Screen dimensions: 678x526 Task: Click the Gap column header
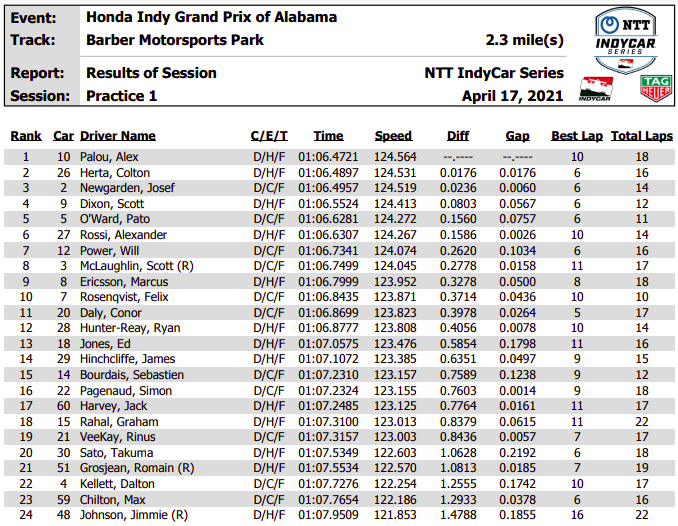518,136
